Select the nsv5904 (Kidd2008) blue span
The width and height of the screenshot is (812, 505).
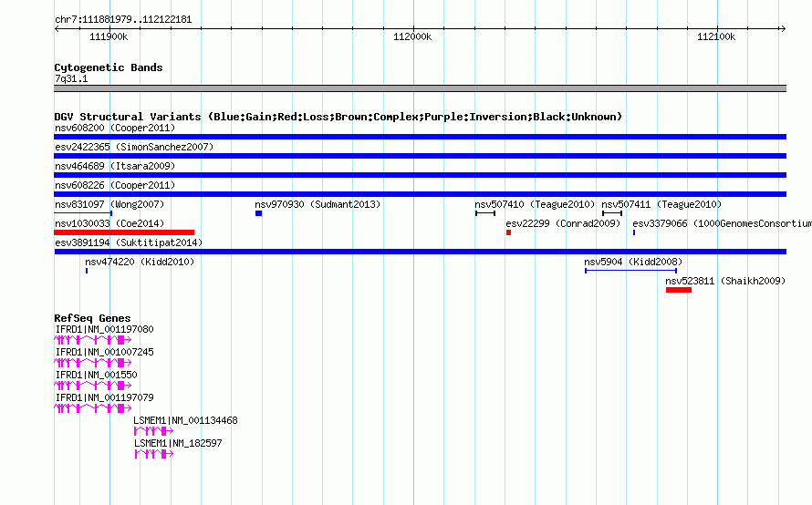(x=630, y=271)
